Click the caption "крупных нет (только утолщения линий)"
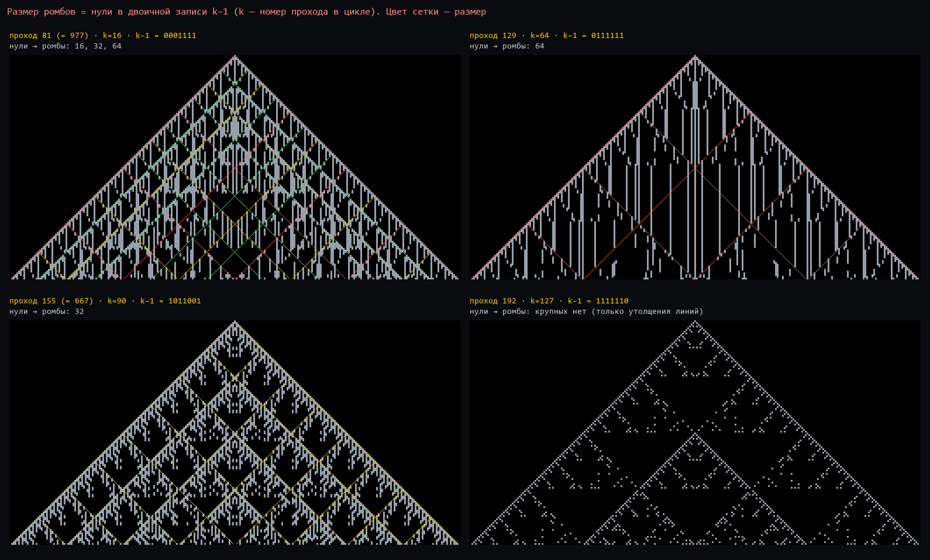Screen dimensions: 930x560 (587, 312)
